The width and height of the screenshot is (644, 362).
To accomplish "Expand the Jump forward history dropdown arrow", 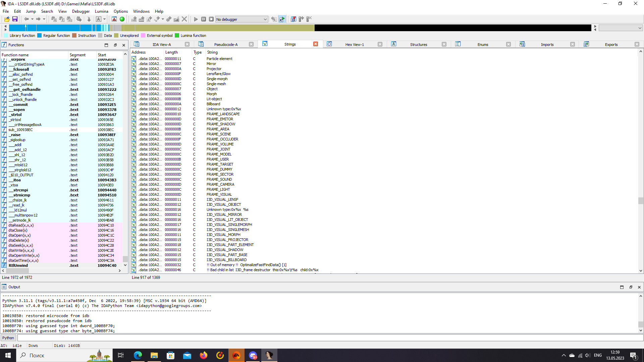I will pos(44,19).
